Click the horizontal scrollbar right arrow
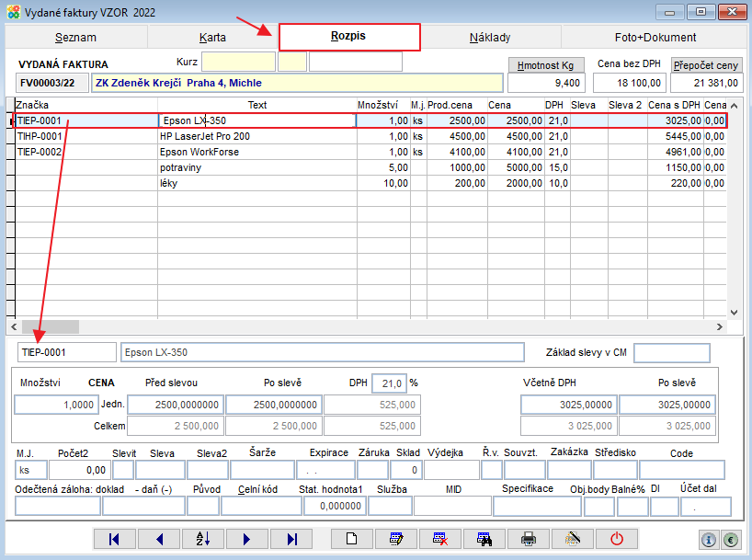Image resolution: width=752 pixels, height=560 pixels. click(720, 326)
